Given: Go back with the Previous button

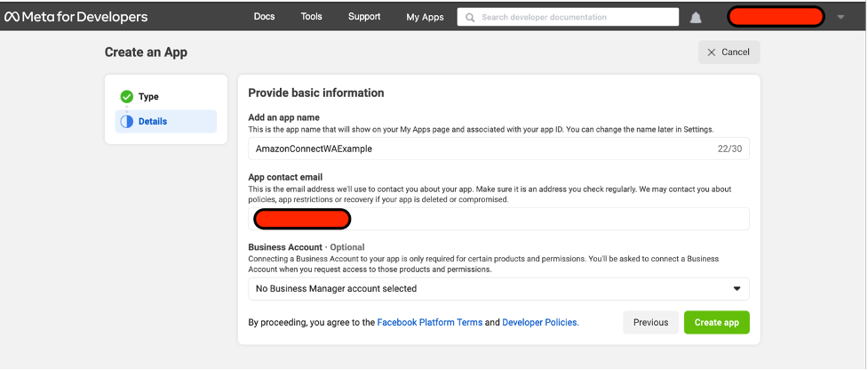Looking at the screenshot, I should [650, 322].
